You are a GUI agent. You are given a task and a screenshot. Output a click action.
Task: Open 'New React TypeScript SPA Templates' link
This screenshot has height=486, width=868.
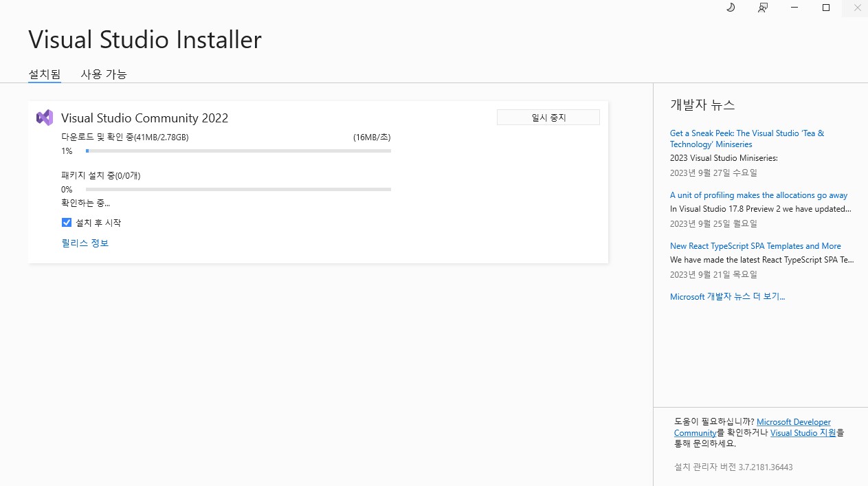755,245
